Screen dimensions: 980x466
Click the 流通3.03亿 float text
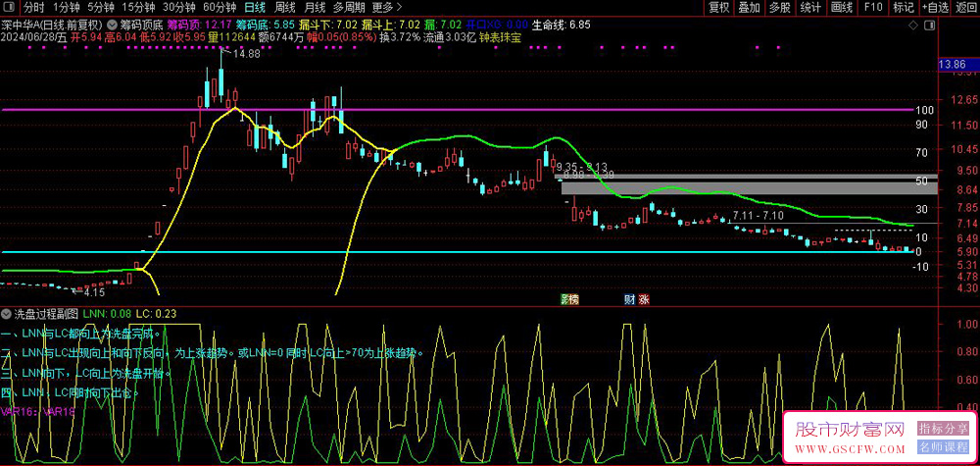(450, 37)
